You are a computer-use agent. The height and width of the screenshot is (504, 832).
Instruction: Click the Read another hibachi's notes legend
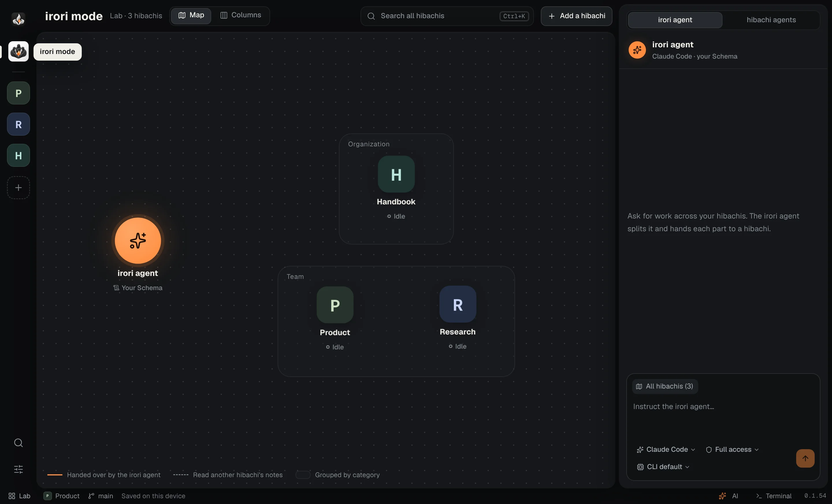tap(228, 475)
